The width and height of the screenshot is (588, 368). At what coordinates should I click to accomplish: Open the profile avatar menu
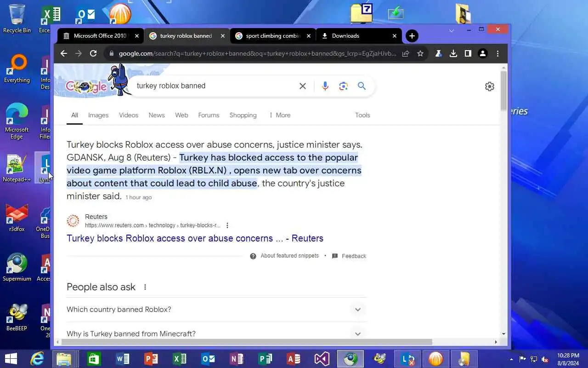(x=482, y=53)
